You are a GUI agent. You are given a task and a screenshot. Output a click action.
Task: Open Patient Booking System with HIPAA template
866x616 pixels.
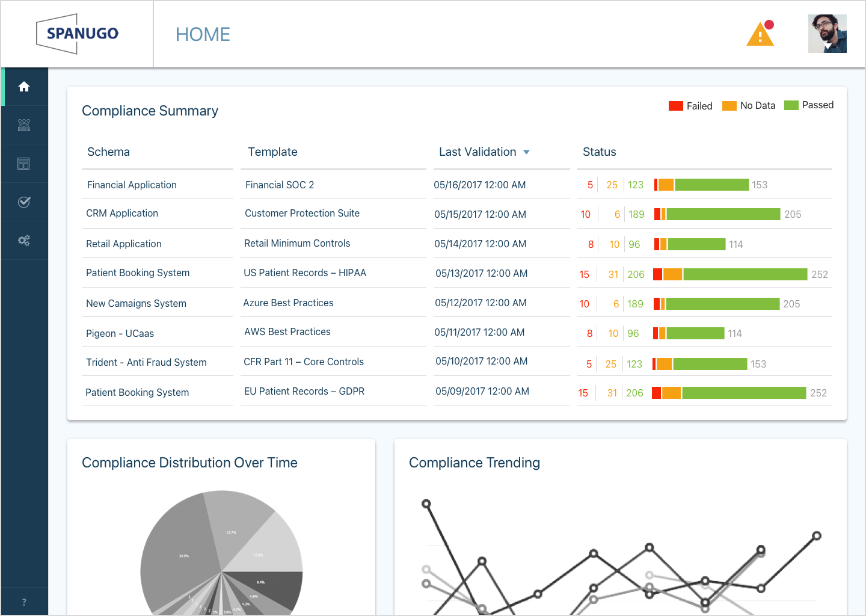pyautogui.click(x=138, y=273)
